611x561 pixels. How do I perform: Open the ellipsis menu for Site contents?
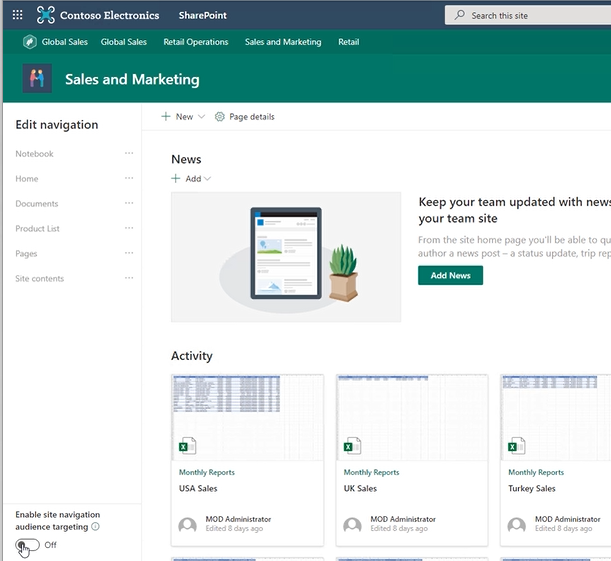coord(129,278)
